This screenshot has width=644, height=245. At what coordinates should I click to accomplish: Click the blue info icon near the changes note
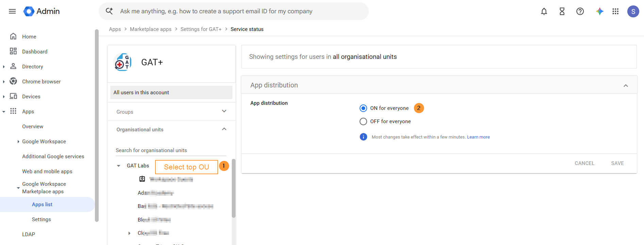(x=363, y=137)
